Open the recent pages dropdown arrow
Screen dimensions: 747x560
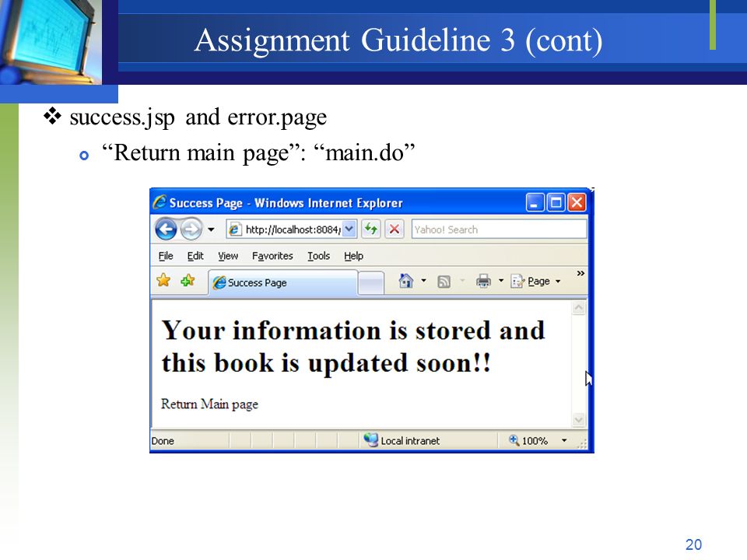[x=211, y=230]
